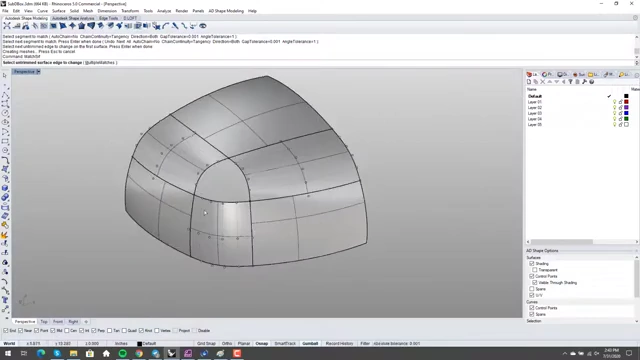The image size is (640, 360).
Task: Click new layer icon in Layers panel
Action: (x=529, y=82)
